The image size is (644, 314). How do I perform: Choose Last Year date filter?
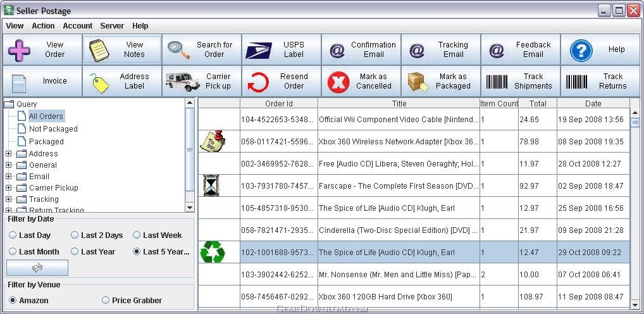(93, 251)
